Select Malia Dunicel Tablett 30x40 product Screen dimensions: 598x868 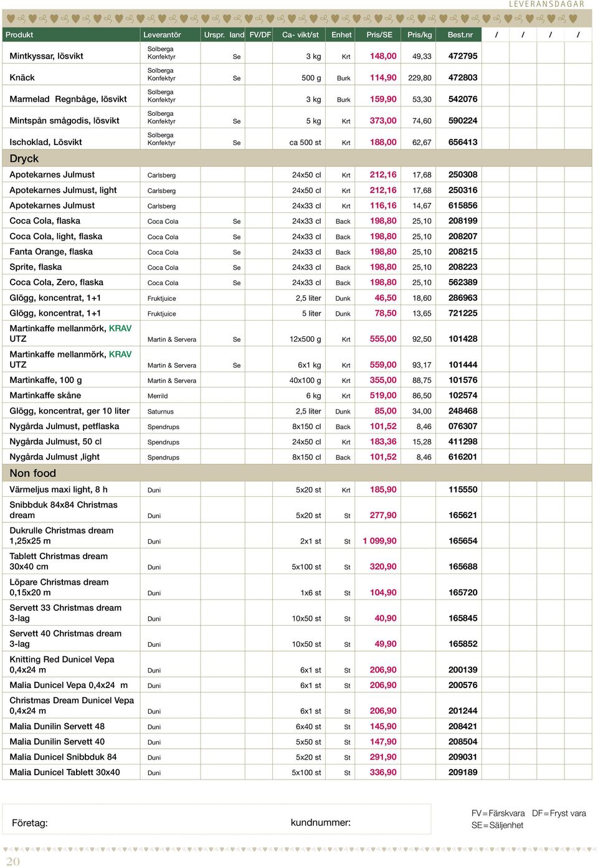pyautogui.click(x=65, y=772)
